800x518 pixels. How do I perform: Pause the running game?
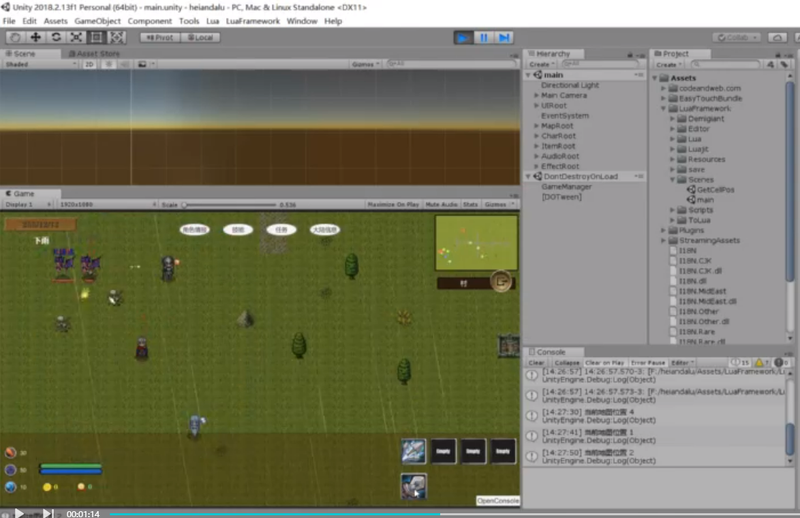pos(484,38)
